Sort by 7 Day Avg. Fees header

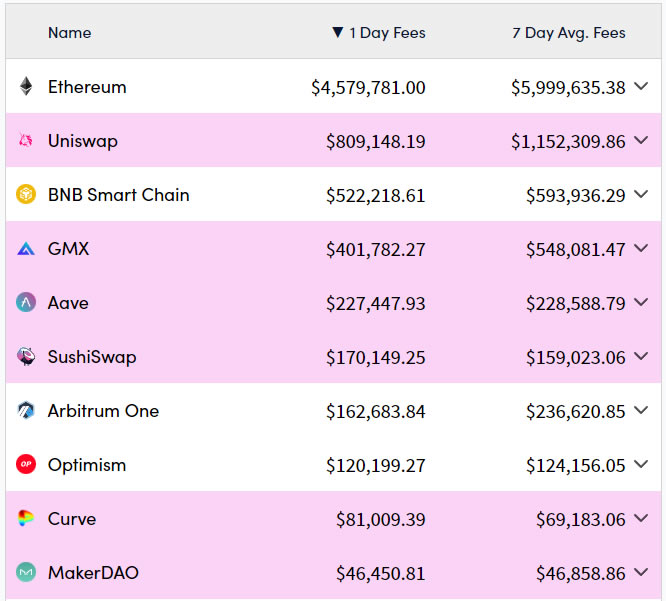568,33
